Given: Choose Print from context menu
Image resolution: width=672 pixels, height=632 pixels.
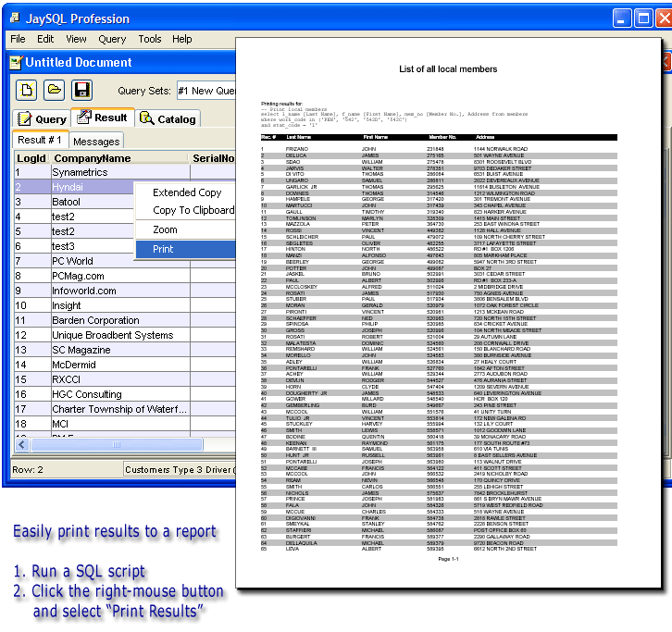Looking at the screenshot, I should coord(185,249).
